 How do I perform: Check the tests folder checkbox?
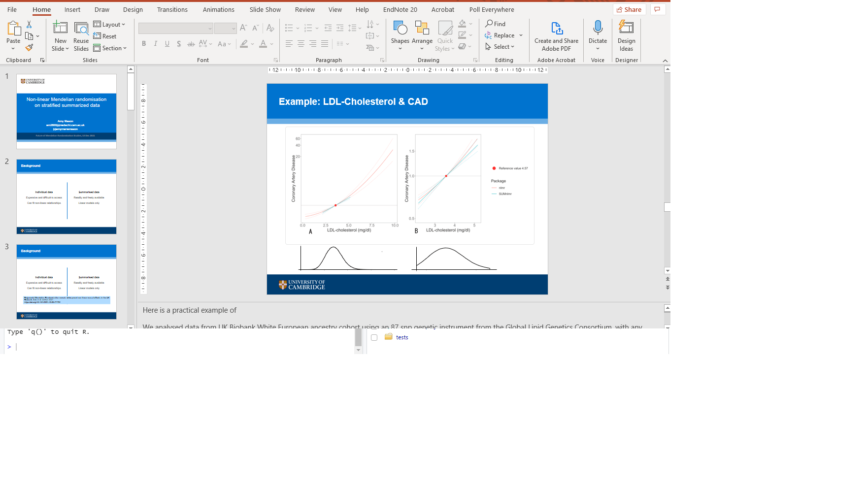click(374, 338)
